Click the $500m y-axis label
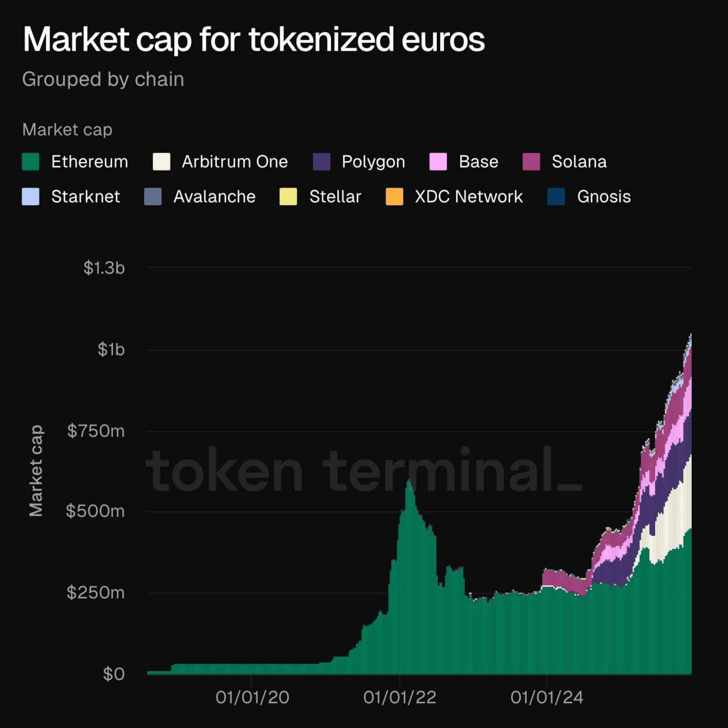Image resolution: width=728 pixels, height=728 pixels. [x=95, y=511]
